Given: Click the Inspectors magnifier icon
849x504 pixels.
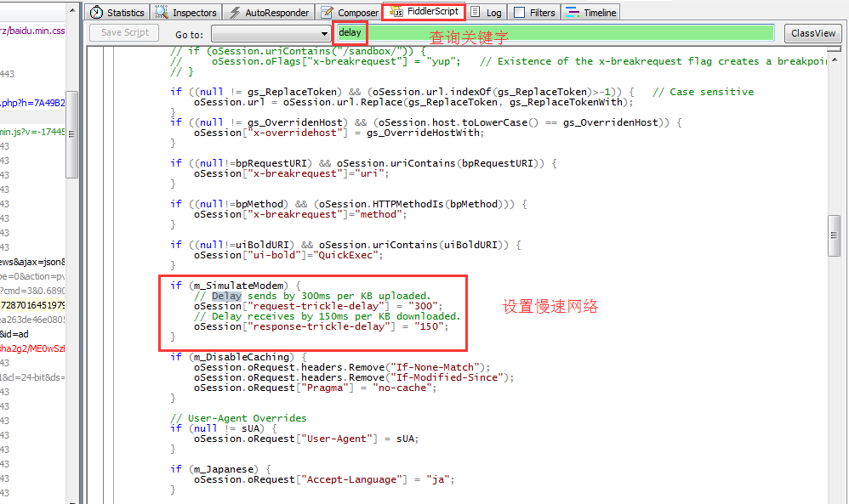Looking at the screenshot, I should (x=162, y=12).
